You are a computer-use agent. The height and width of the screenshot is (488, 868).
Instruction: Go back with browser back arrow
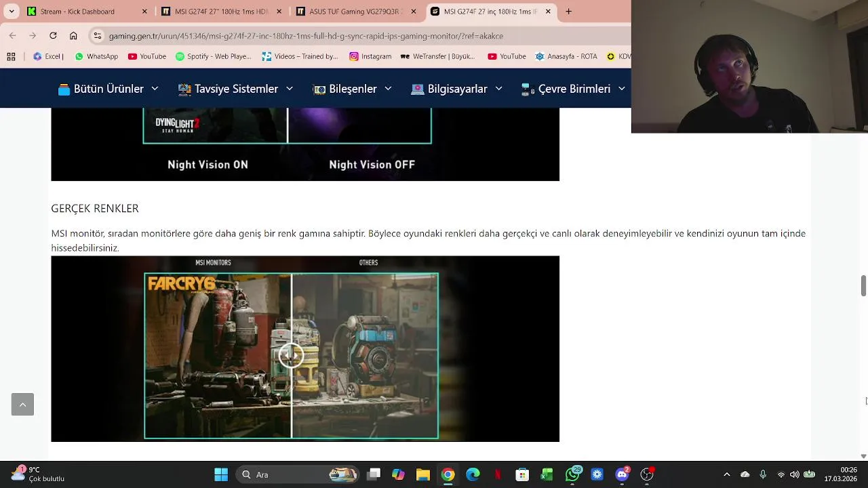[x=12, y=36]
